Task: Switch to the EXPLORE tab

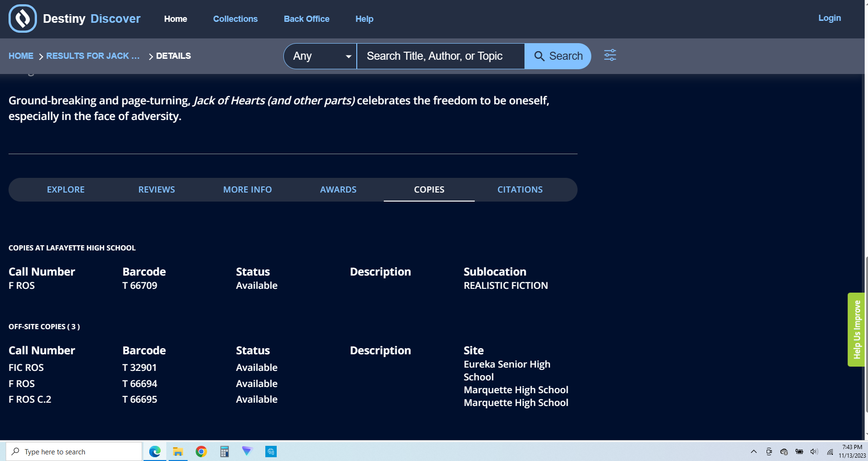Action: 66,190
